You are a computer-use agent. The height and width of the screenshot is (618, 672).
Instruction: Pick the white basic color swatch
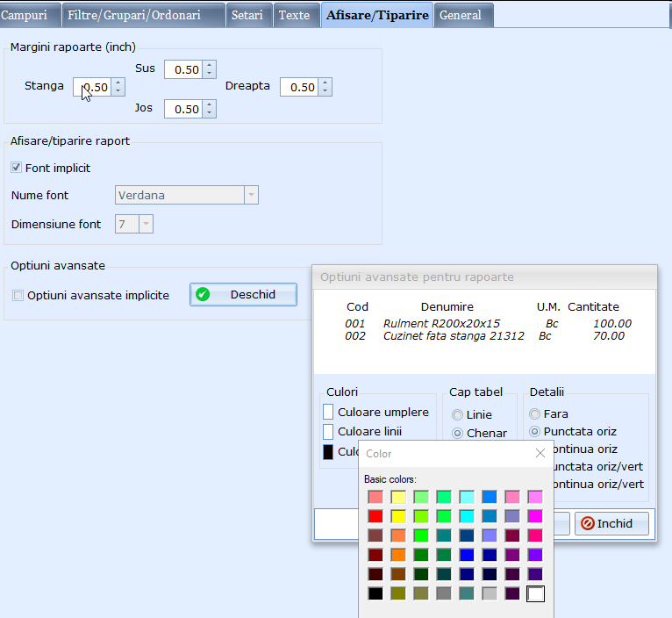click(535, 594)
